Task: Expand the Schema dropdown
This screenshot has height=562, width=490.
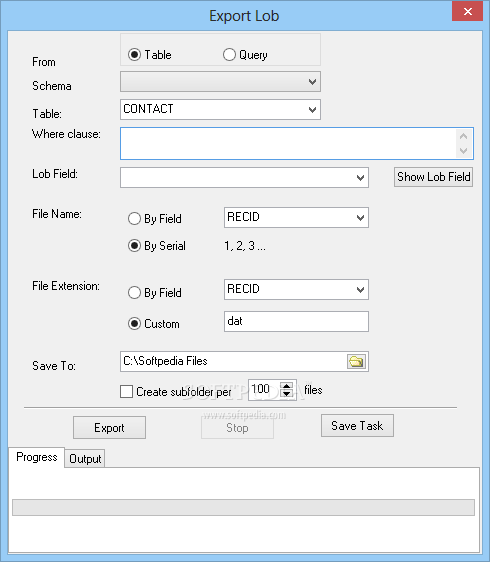Action: coord(220,82)
